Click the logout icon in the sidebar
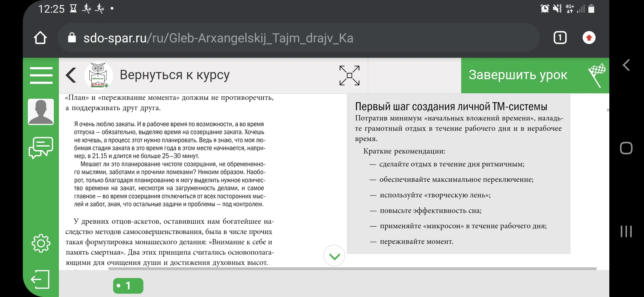This screenshot has height=297, width=644. coord(41,279)
